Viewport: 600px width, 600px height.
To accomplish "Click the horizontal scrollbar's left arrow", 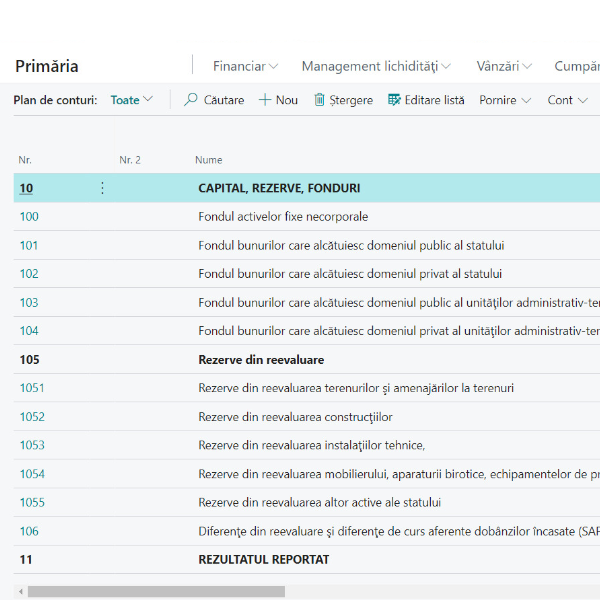I will (21, 592).
